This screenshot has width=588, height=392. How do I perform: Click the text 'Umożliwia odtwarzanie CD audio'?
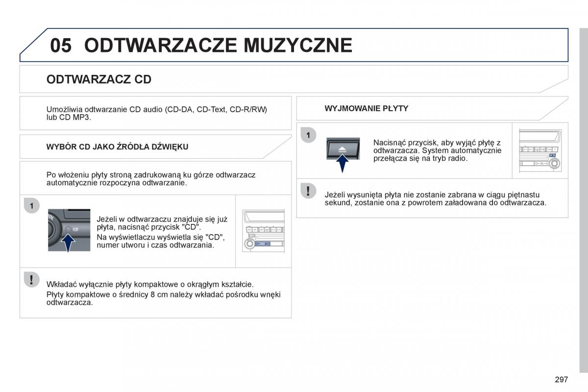[157, 113]
